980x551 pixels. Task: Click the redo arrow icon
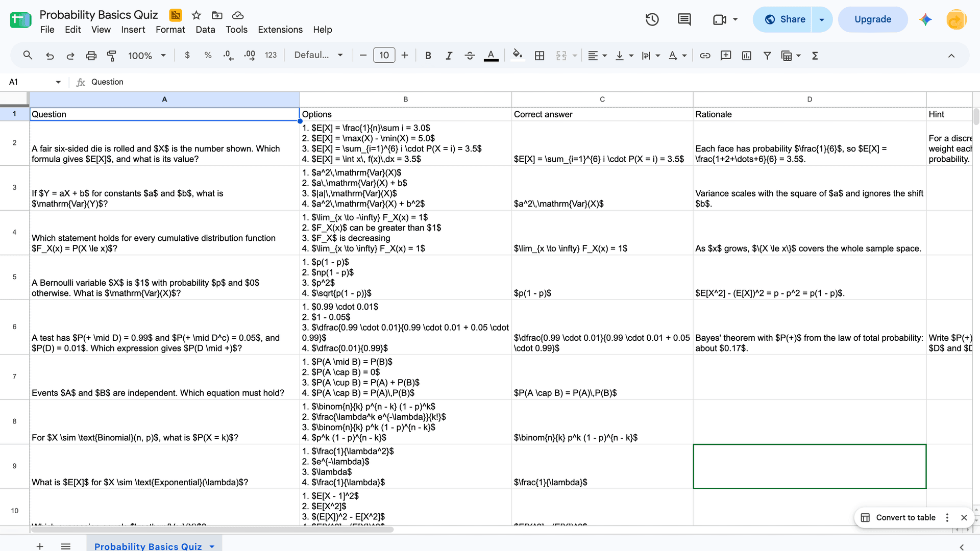coord(70,56)
